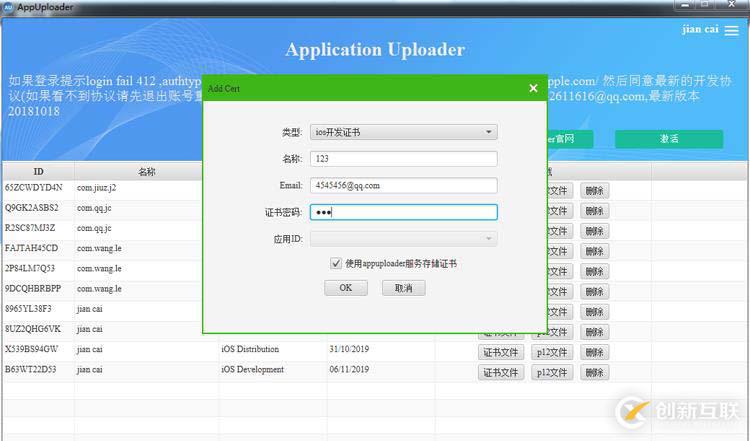
Task: Select the ID cell Q9GK2ASBS2
Action: pos(32,208)
